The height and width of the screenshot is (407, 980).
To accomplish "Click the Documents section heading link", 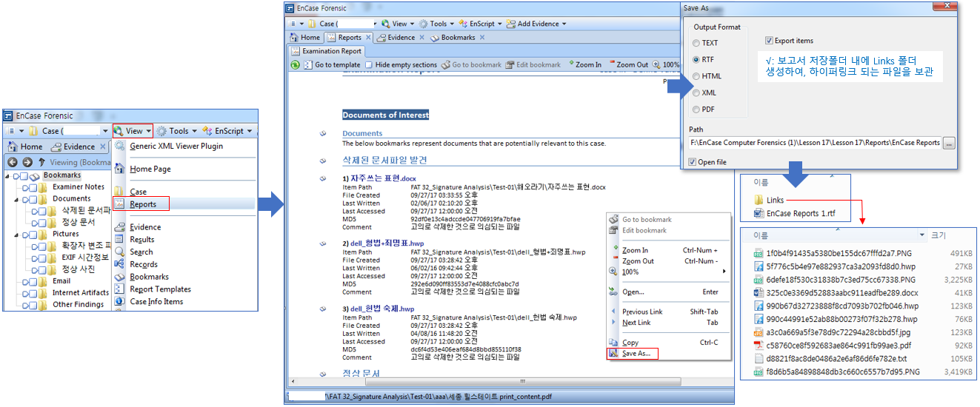I will click(x=362, y=134).
